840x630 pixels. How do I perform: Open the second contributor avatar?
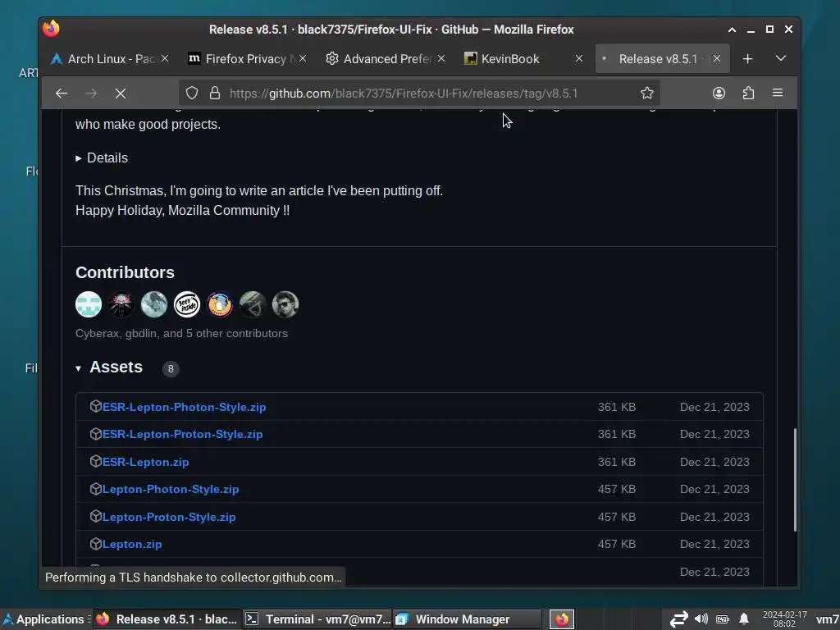[x=121, y=305]
